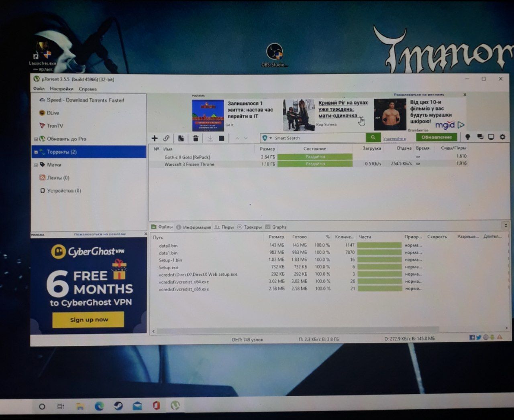Click the green search magnifier button
This screenshot has height=420, width=514.
tap(373, 138)
